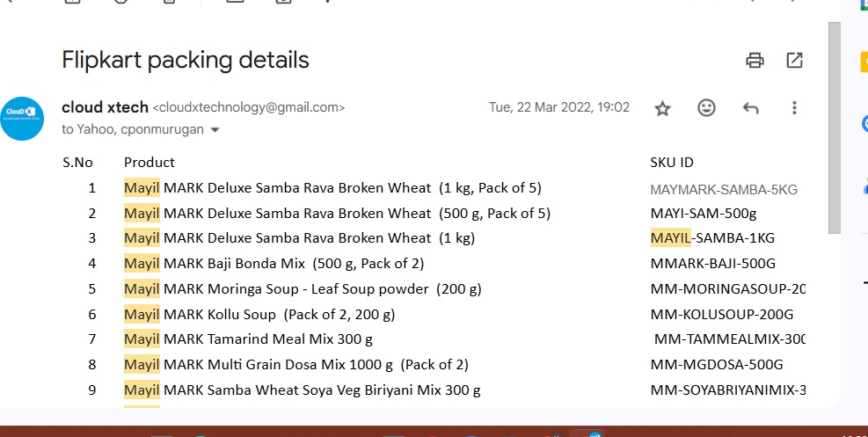Click the cloud xtech sender avatar
The image size is (868, 437).
[22, 119]
